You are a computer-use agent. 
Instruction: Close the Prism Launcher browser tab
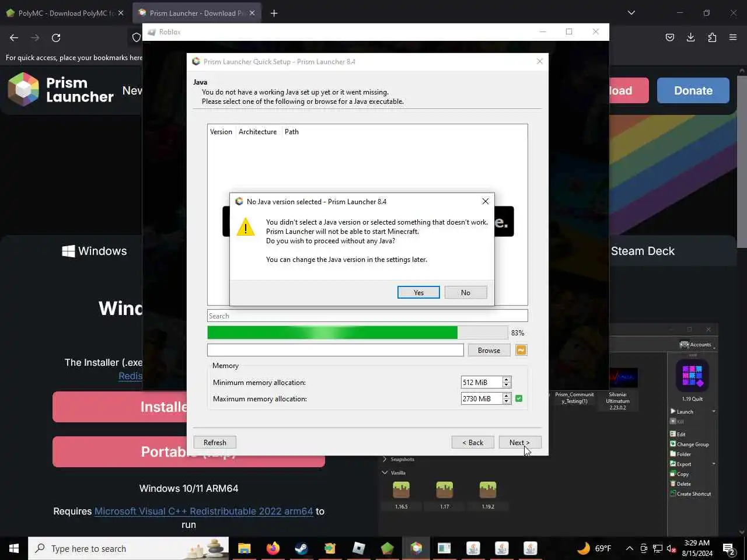(x=252, y=13)
